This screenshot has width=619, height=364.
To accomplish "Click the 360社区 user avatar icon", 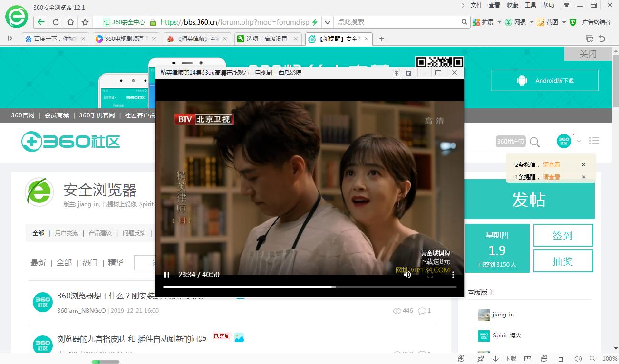I will 564,141.
